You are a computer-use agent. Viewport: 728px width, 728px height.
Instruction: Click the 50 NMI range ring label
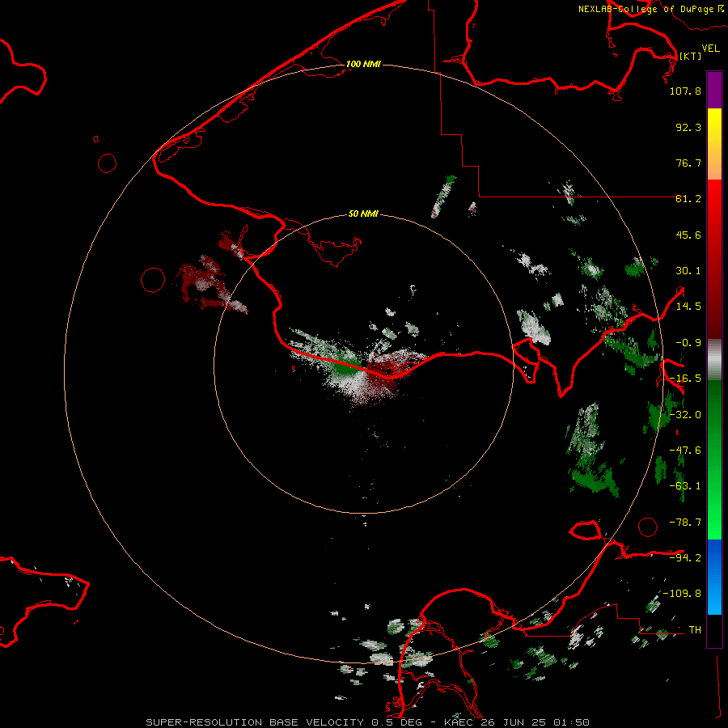(363, 214)
